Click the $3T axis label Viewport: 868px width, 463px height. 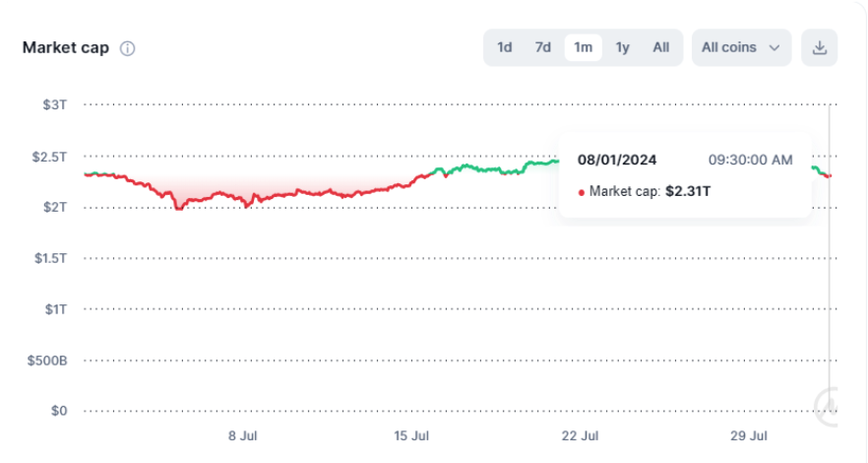click(x=54, y=104)
